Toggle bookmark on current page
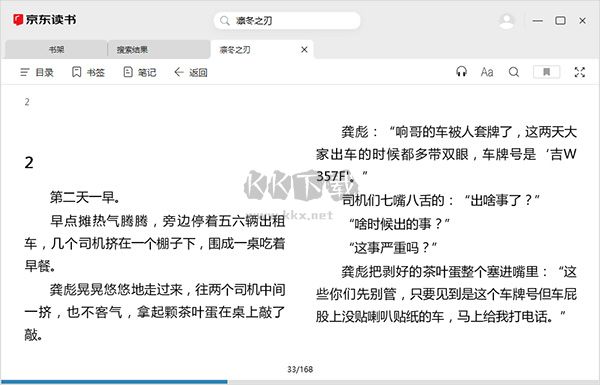Screen dimensions: 600x385 (546, 72)
